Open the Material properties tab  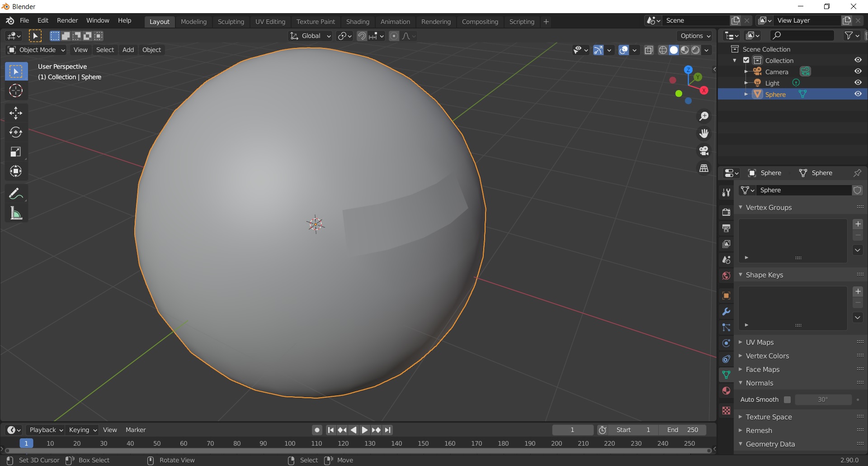(726, 391)
